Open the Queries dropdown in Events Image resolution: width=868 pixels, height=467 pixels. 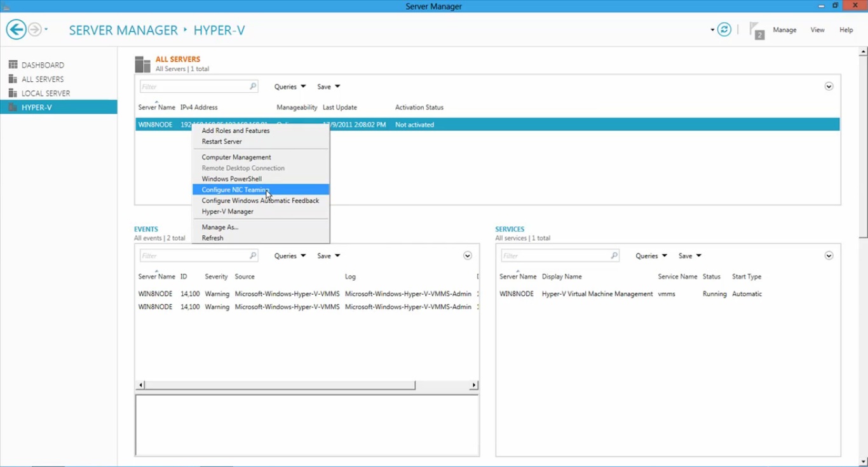click(290, 255)
